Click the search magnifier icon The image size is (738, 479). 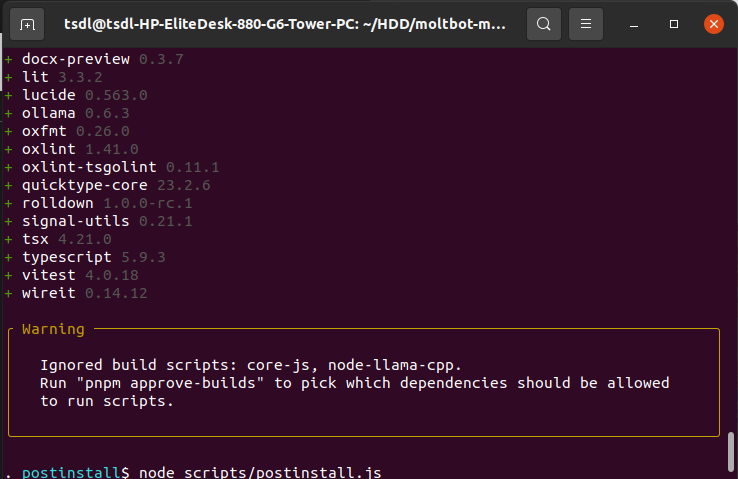point(543,24)
